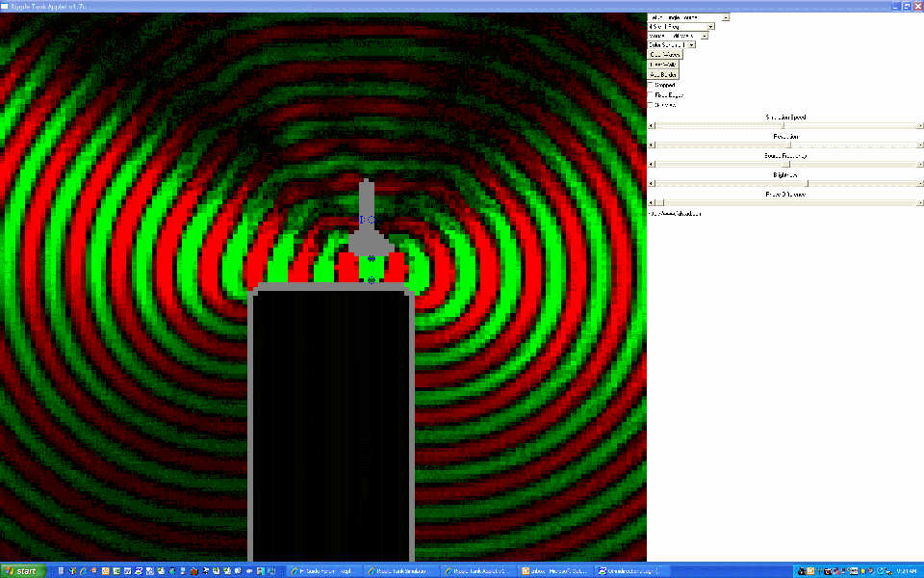Open the Windows Start menu

pyautogui.click(x=22, y=571)
